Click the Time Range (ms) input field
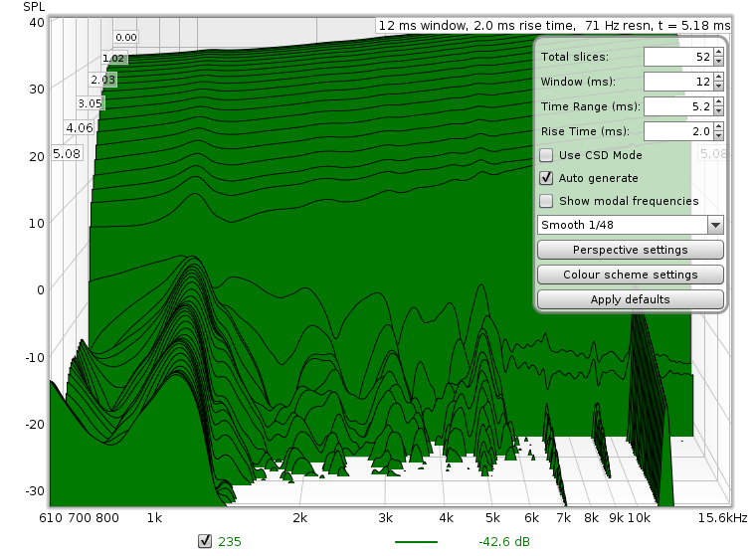 678,106
